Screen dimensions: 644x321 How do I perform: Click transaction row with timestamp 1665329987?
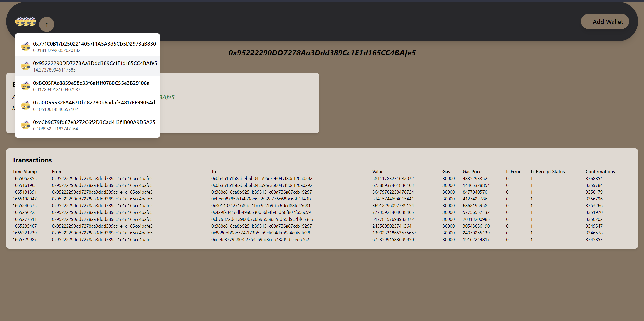[x=25, y=240]
